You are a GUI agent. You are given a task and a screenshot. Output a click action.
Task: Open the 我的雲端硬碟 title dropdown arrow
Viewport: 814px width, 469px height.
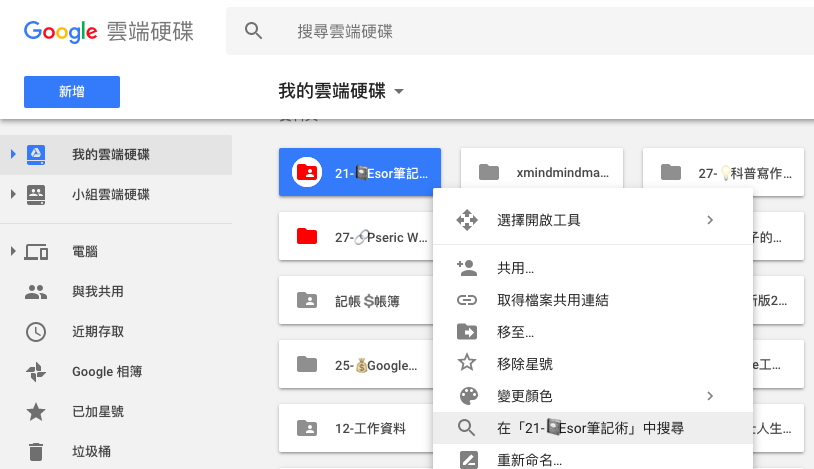[x=399, y=91]
